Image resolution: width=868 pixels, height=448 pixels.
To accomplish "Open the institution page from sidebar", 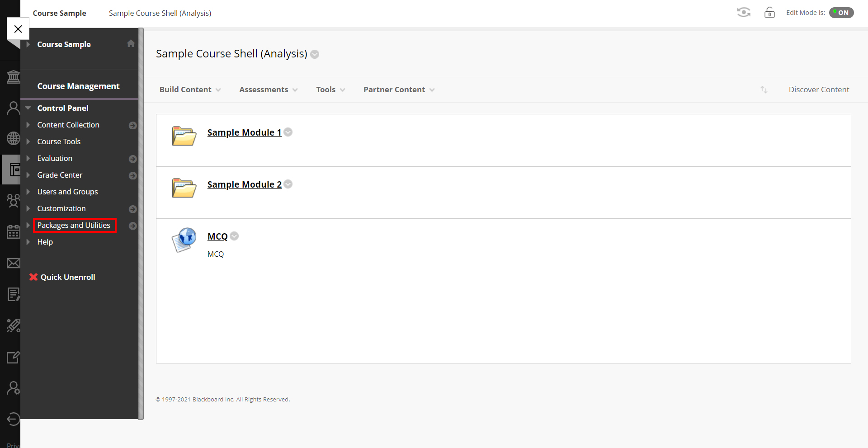I will pyautogui.click(x=13, y=77).
